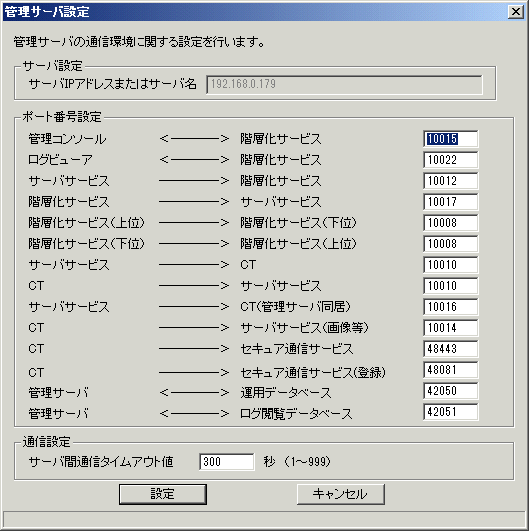Close the 管理サーバ設定 dialog
This screenshot has height=531, width=529.
[x=516, y=12]
